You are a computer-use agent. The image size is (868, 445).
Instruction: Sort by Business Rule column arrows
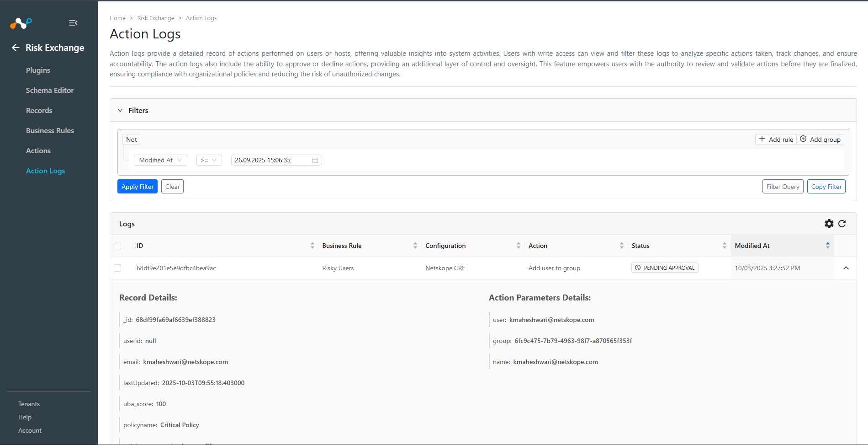click(x=415, y=246)
